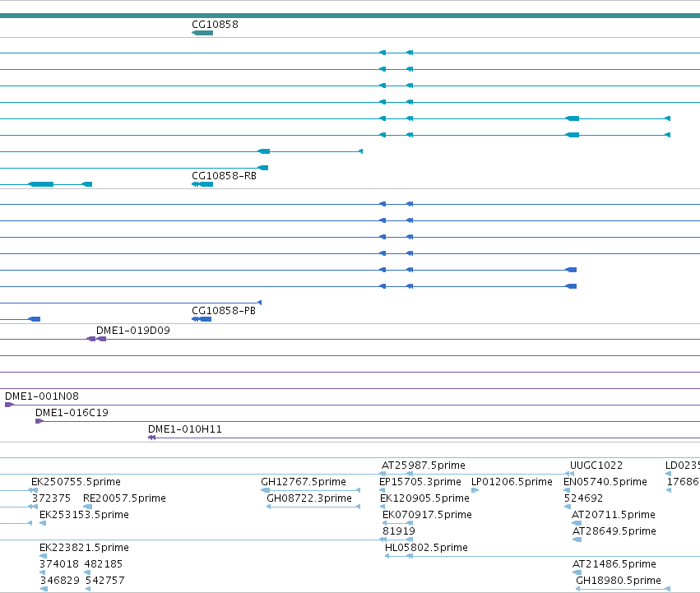Select the AT20711.5prime EST label

click(614, 515)
